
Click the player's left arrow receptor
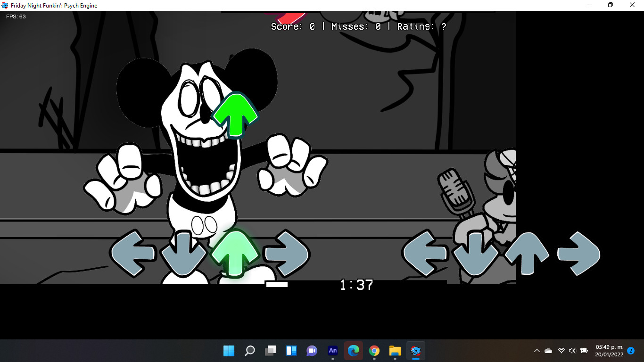click(425, 254)
